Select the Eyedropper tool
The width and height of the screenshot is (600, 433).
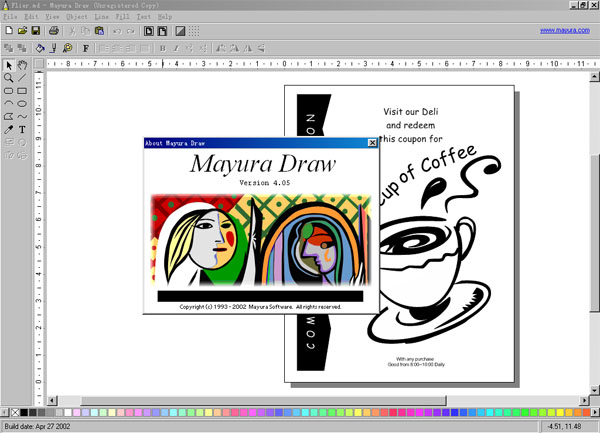[9, 130]
